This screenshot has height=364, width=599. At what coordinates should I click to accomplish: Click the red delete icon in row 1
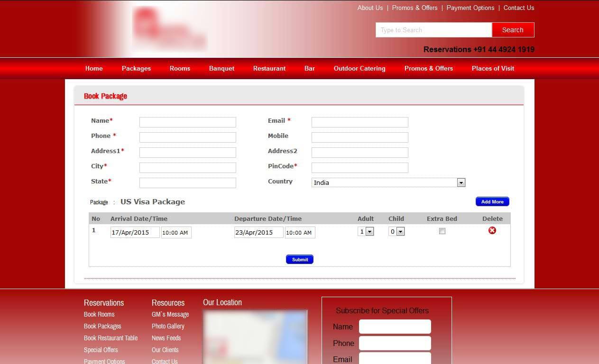(492, 230)
